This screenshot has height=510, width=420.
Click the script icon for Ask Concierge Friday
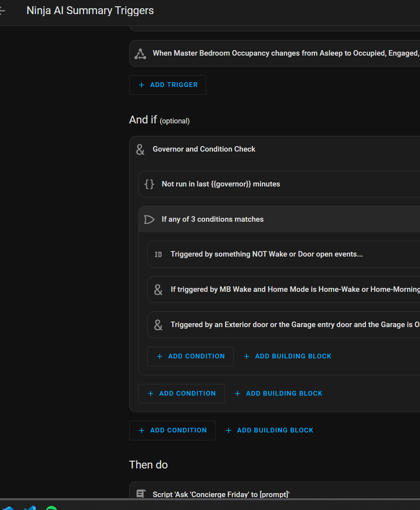coord(141,494)
